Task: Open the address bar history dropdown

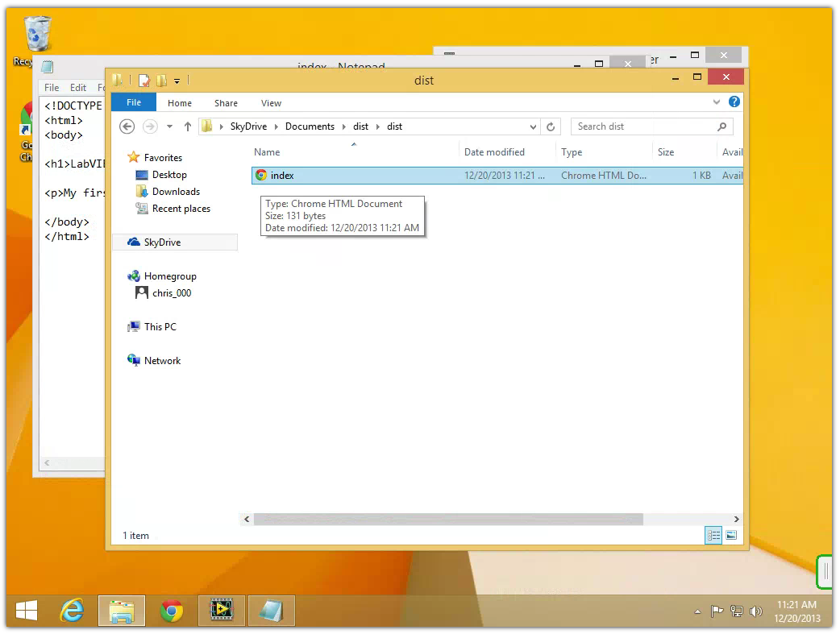Action: (x=533, y=126)
